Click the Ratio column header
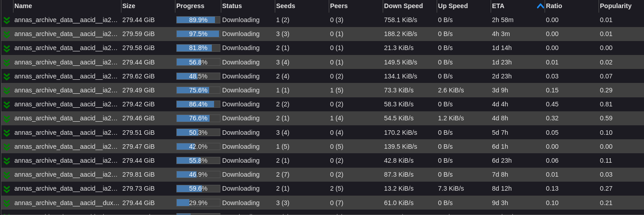The image size is (644, 215). pyautogui.click(x=554, y=6)
